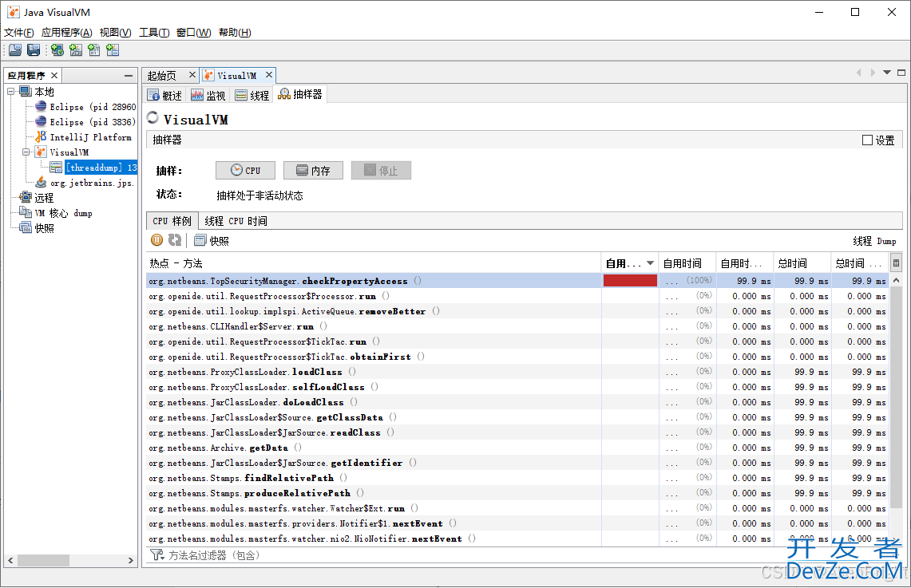Open the 窗口(W) menu
Image resolution: width=911 pixels, height=588 pixels.
coord(193,33)
